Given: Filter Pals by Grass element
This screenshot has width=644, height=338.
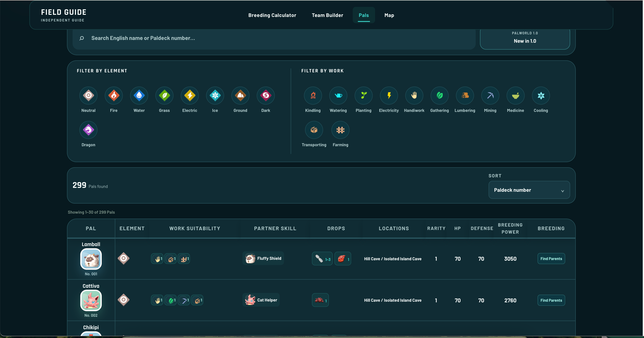Looking at the screenshot, I should 164,96.
